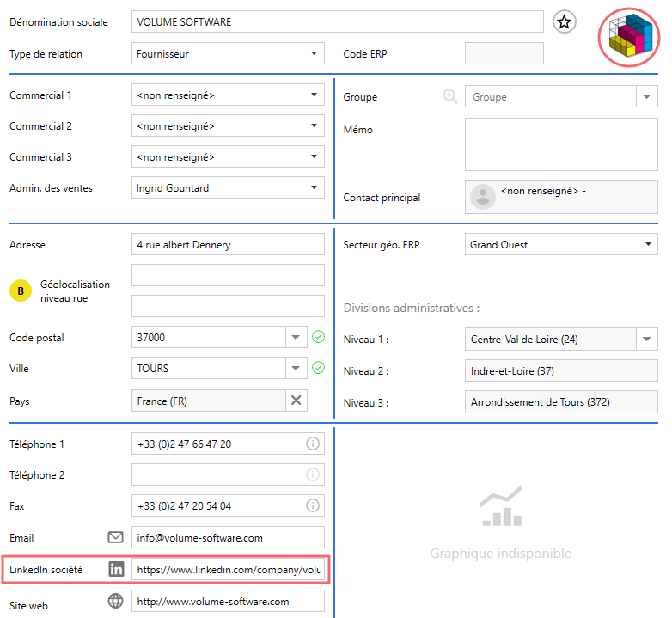Click the Email address field
Screen dimensions: 672x618
pyautogui.click(x=228, y=537)
